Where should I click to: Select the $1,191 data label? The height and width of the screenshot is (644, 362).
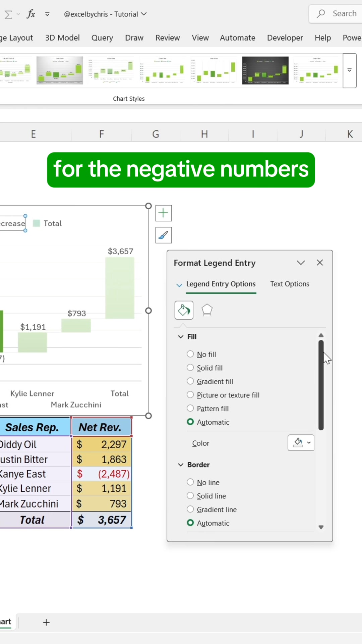click(x=33, y=327)
